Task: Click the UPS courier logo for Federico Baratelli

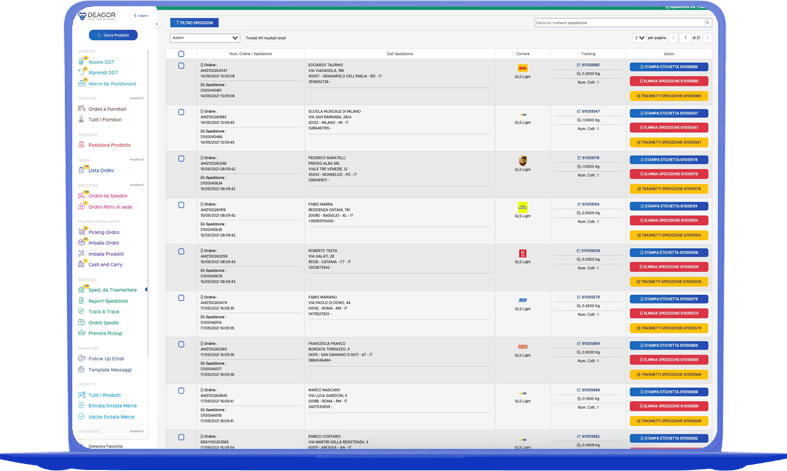Action: tap(522, 161)
